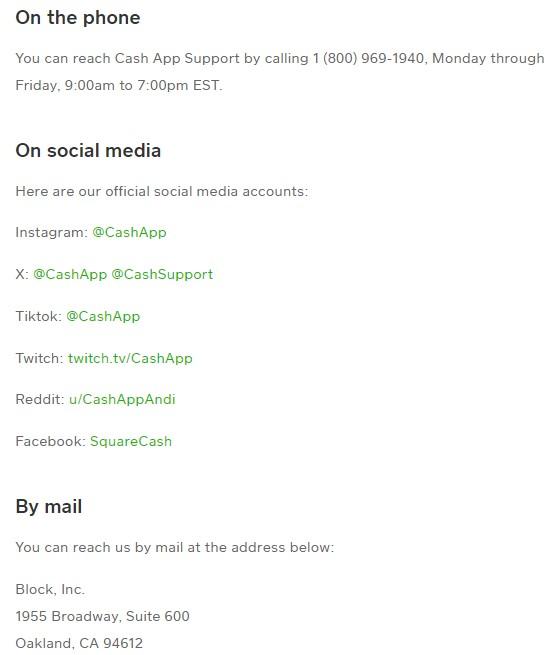Click the "On the phone" heading

(78, 18)
